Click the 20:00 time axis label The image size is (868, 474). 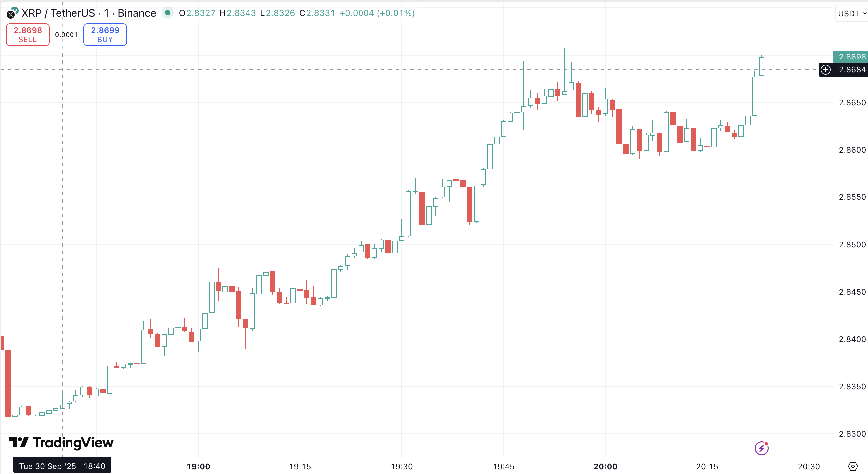pos(605,467)
